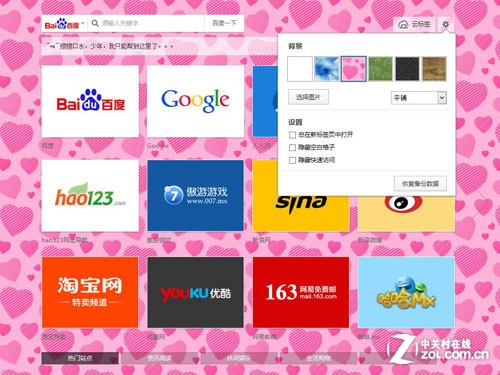This screenshot has width=500, height=375.
Task: Open the Google quick-access tile
Action: pyautogui.click(x=195, y=101)
